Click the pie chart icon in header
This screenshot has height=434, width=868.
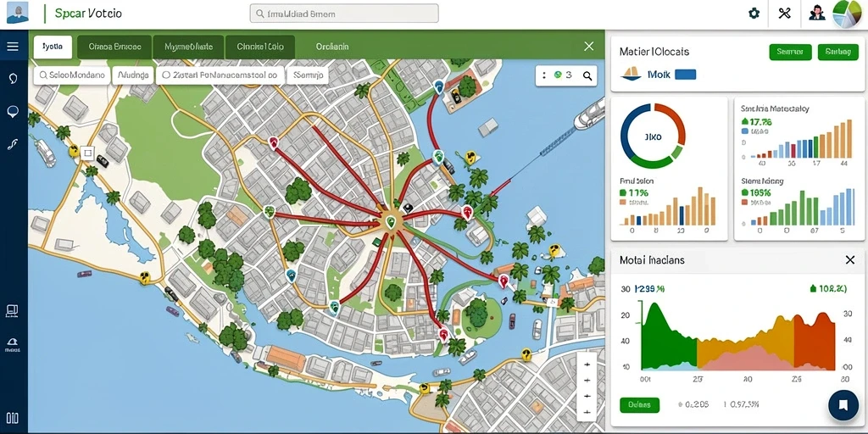(847, 14)
